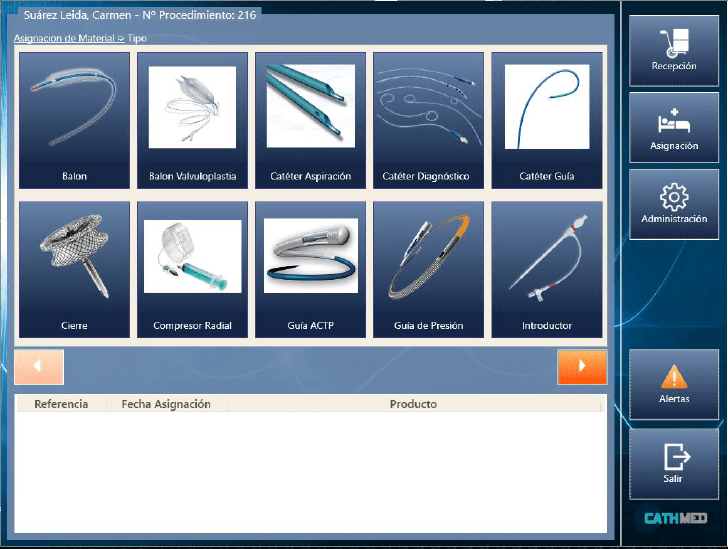Go to the previous page with the left arrow
The image size is (728, 549).
tap(39, 367)
